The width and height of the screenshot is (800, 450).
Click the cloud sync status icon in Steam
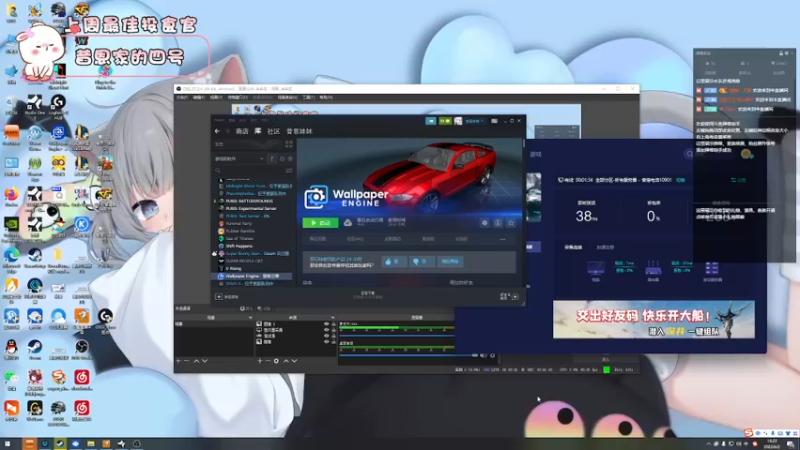coord(347,223)
